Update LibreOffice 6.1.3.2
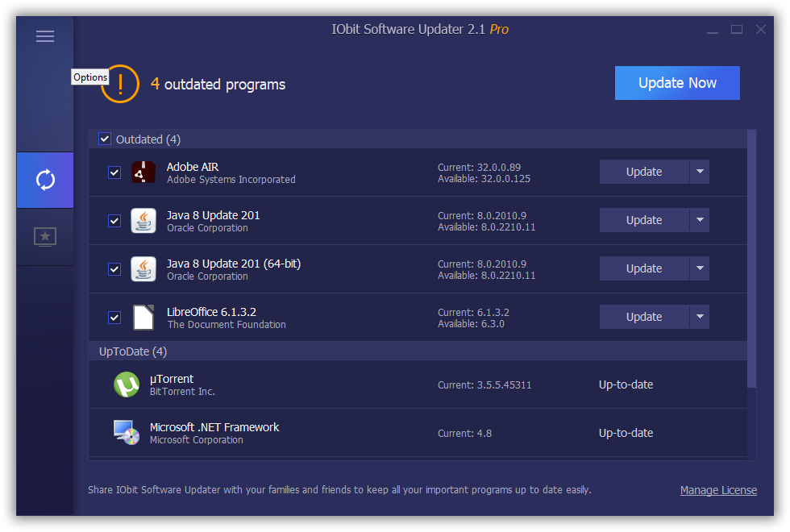This screenshot has width=790, height=532. [644, 317]
